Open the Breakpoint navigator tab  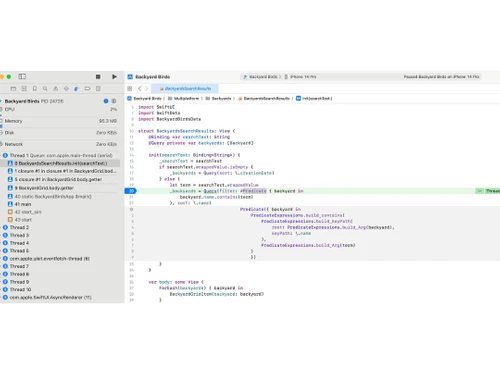87,89
